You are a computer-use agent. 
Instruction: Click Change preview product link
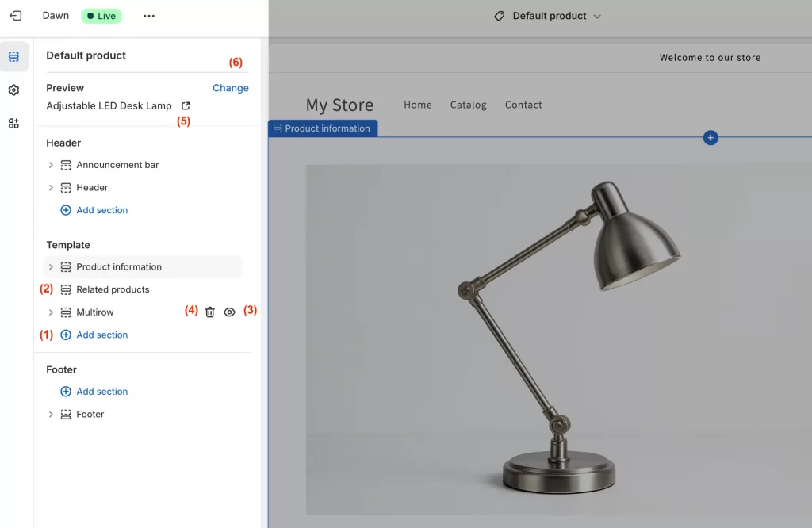(231, 88)
